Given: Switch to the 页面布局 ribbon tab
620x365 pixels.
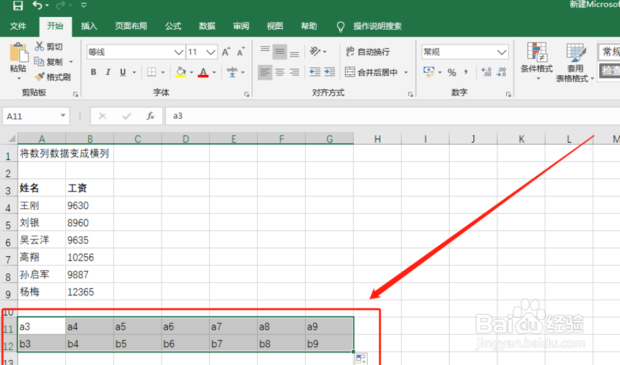Looking at the screenshot, I should coord(131,26).
